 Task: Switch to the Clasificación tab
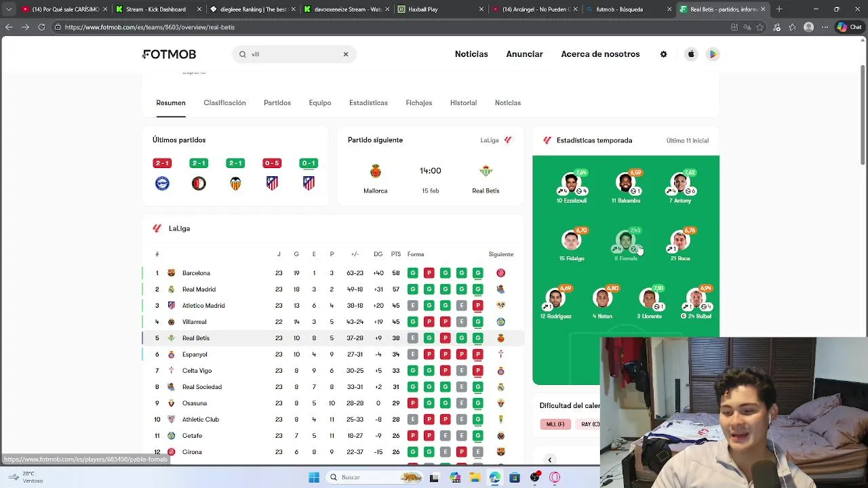click(224, 103)
